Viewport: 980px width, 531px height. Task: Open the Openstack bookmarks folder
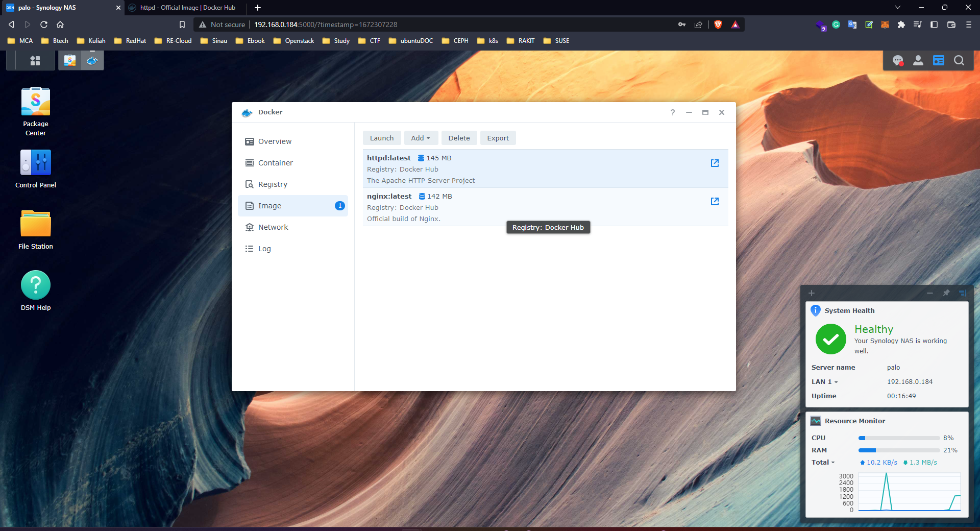tap(293, 41)
